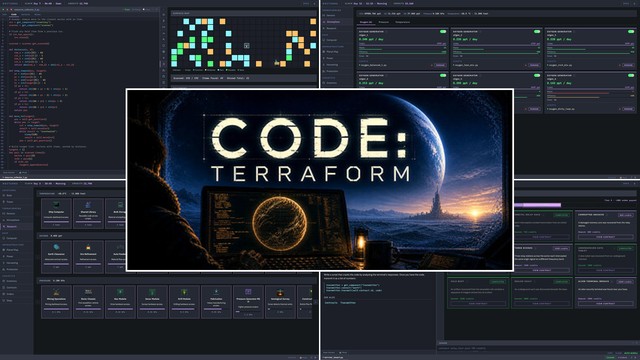This screenshot has width=640, height=360.
Task: Click the Ship Computer research icon
Action: 56,204
